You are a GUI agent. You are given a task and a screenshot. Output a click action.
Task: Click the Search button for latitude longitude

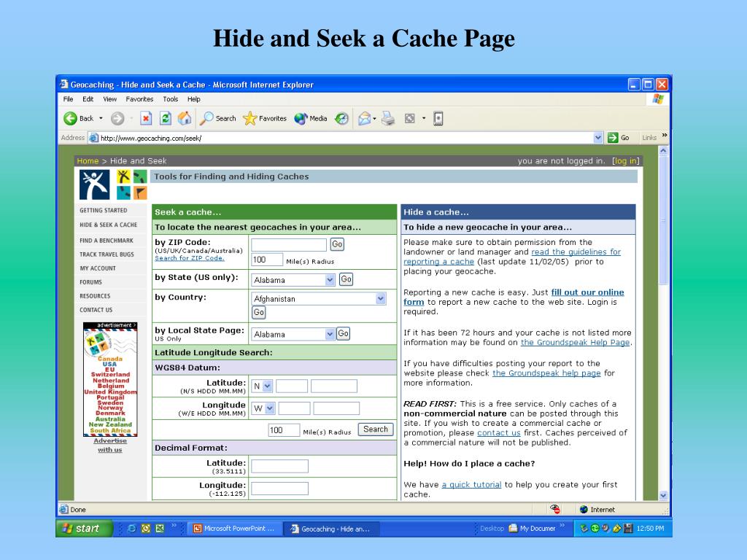coord(376,429)
